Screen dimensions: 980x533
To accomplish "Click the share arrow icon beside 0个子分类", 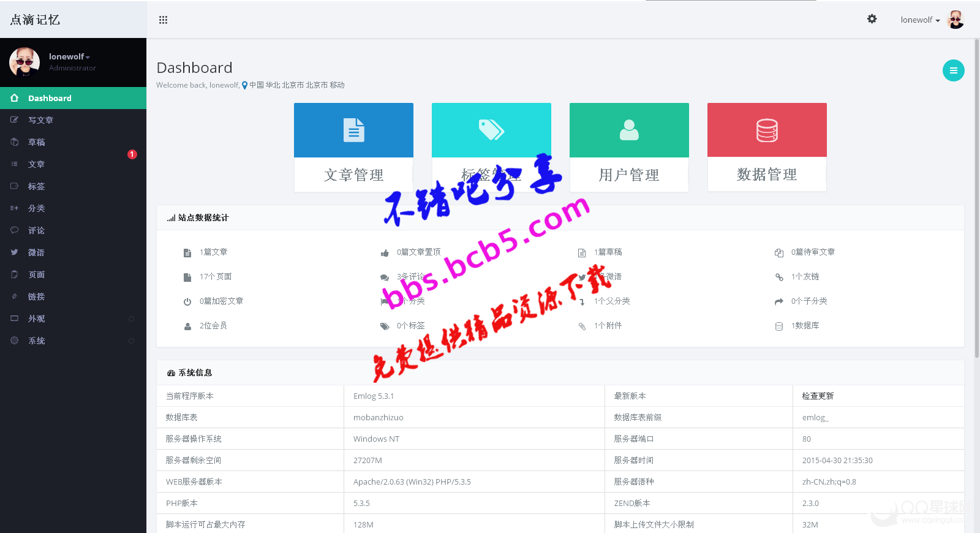I will tap(779, 301).
